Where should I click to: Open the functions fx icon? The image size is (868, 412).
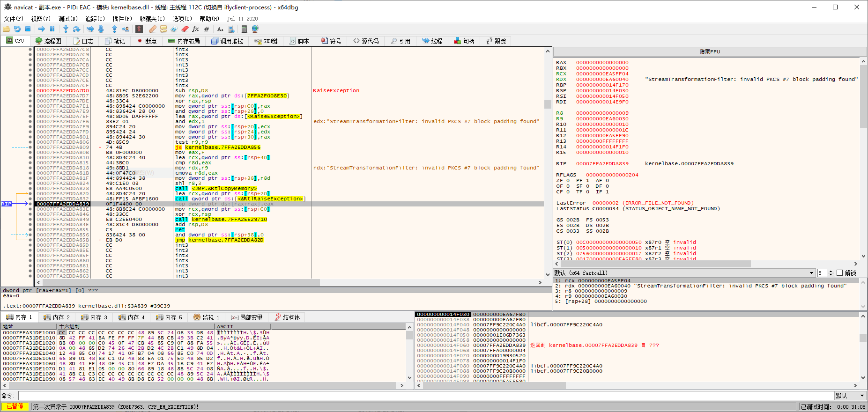(196, 29)
